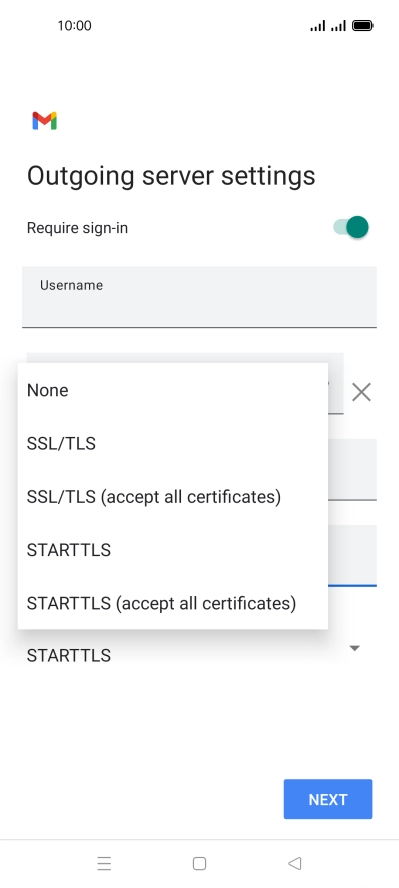Expand the security type dropdown arrow
The width and height of the screenshot is (399, 888).
point(355,648)
